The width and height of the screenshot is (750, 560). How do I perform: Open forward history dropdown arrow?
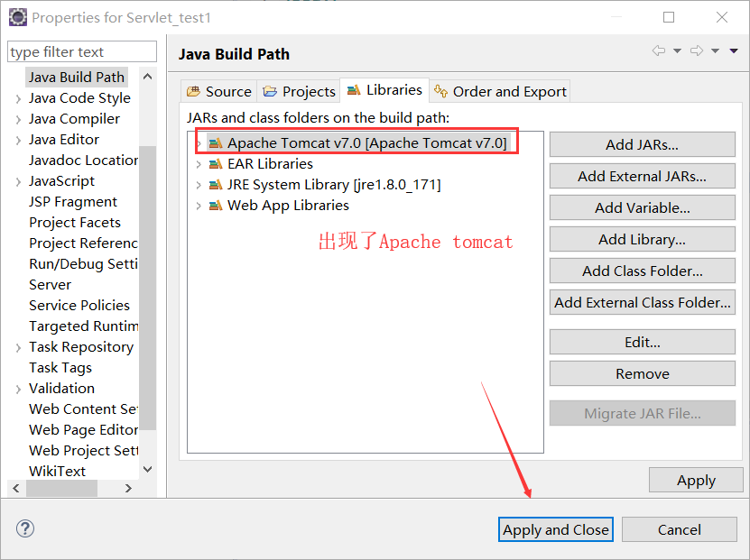[x=715, y=50]
